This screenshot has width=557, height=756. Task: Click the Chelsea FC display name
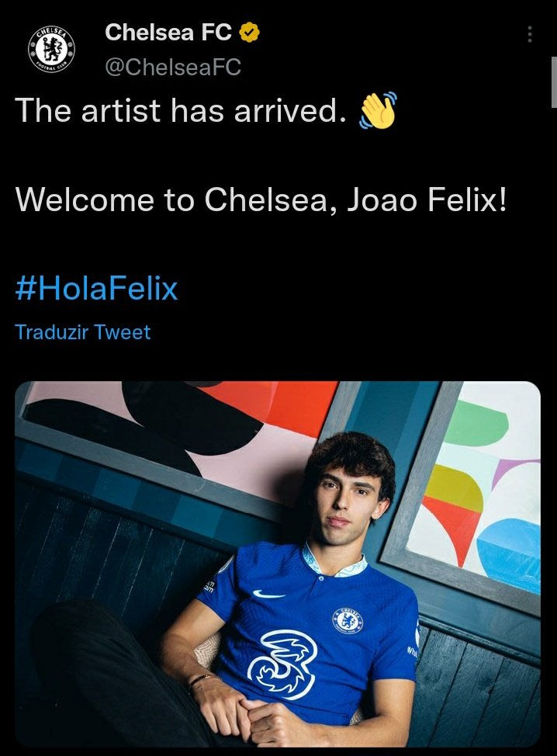coord(168,33)
